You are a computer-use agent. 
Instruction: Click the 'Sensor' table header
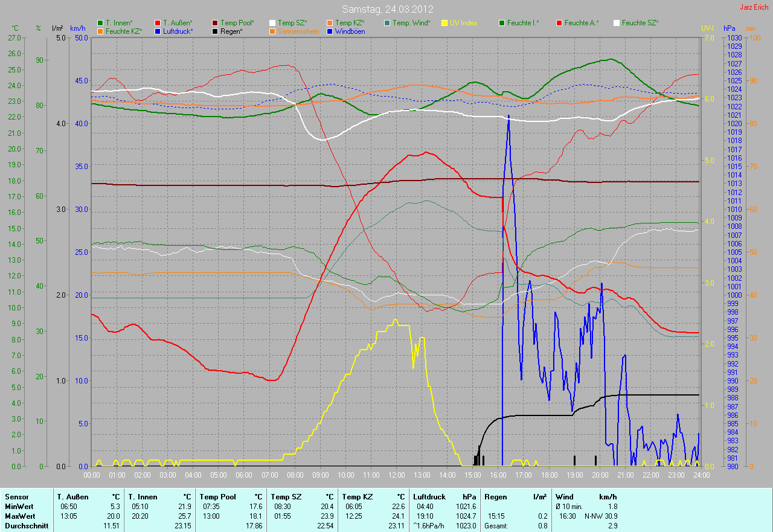pos(16,497)
